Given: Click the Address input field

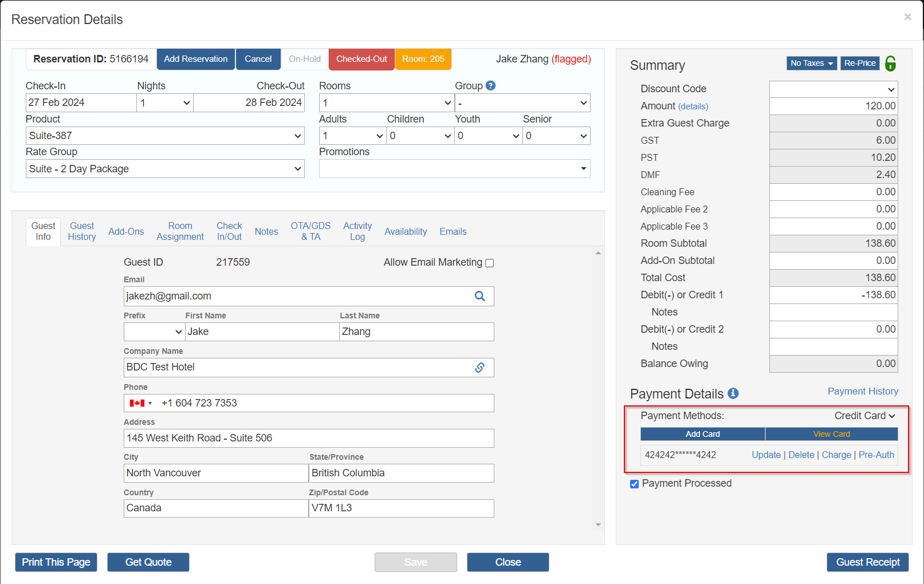Looking at the screenshot, I should [x=309, y=439].
